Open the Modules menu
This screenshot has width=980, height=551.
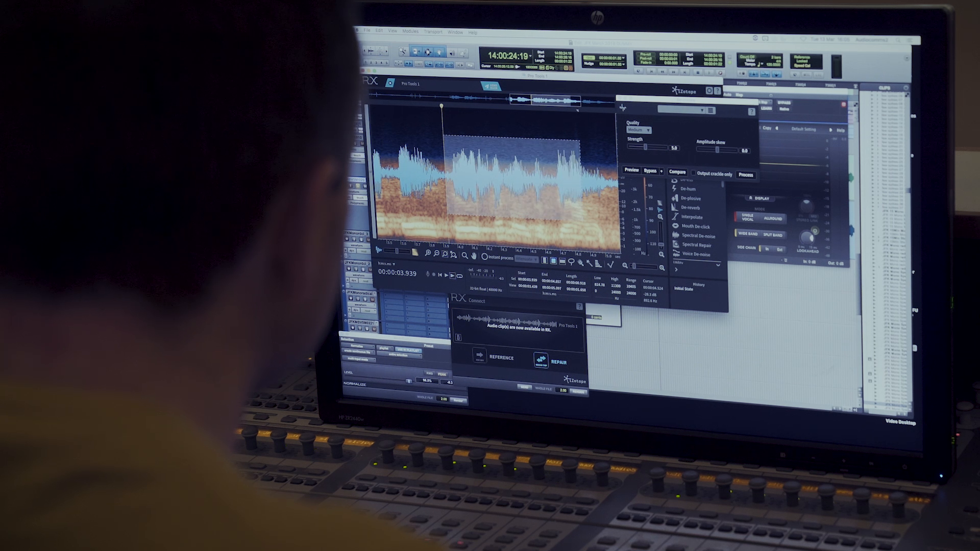(x=410, y=31)
